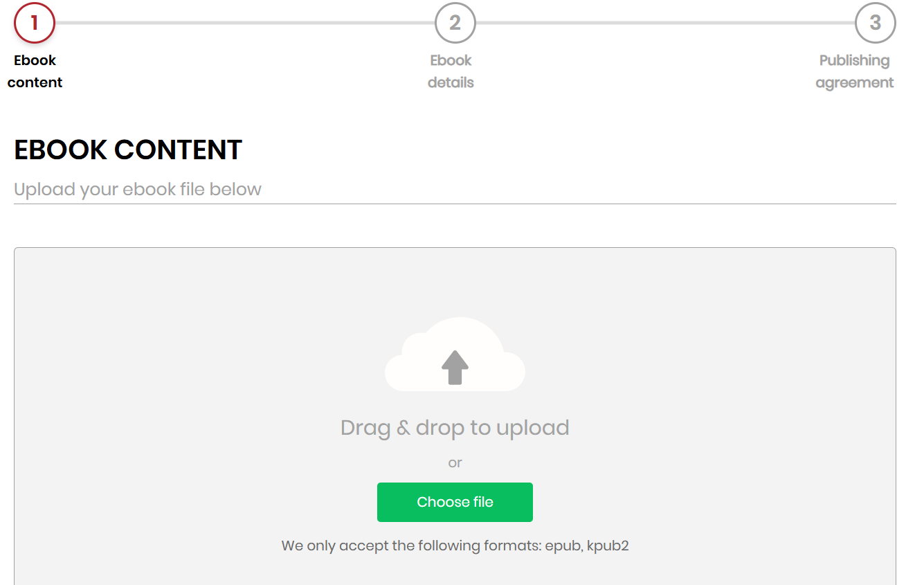The image size is (924, 585).
Task: Click the gray upward arrow in cloud
Action: [455, 367]
